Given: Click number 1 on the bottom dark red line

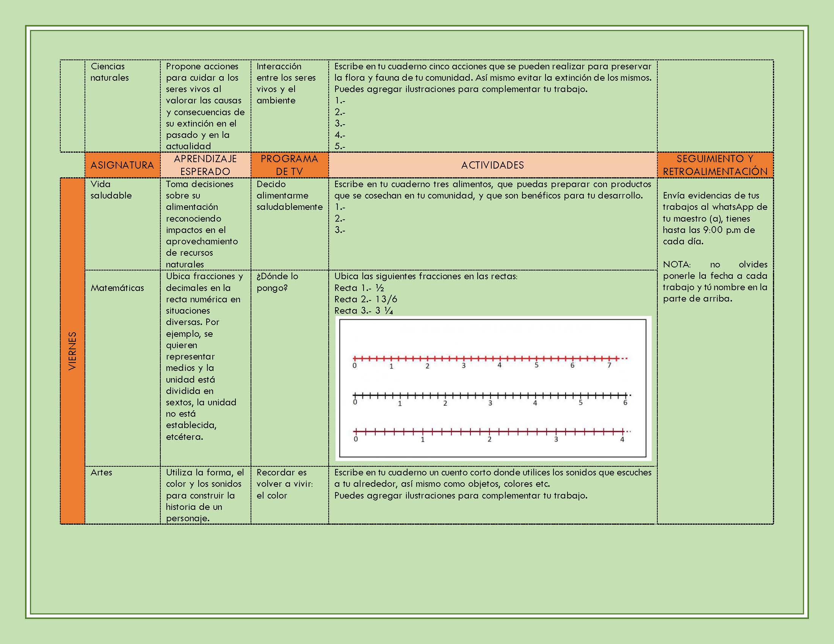Looking at the screenshot, I should point(422,440).
